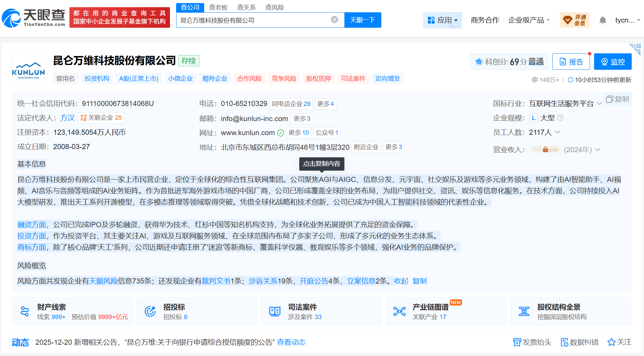This screenshot has height=356, width=644.
Task: Click the 科创分 score badge
Action: [509, 62]
